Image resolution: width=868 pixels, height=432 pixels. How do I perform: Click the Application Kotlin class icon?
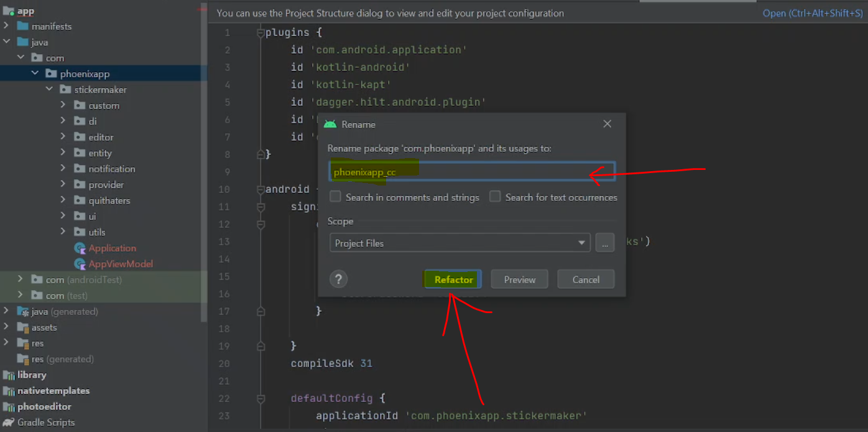(x=79, y=248)
